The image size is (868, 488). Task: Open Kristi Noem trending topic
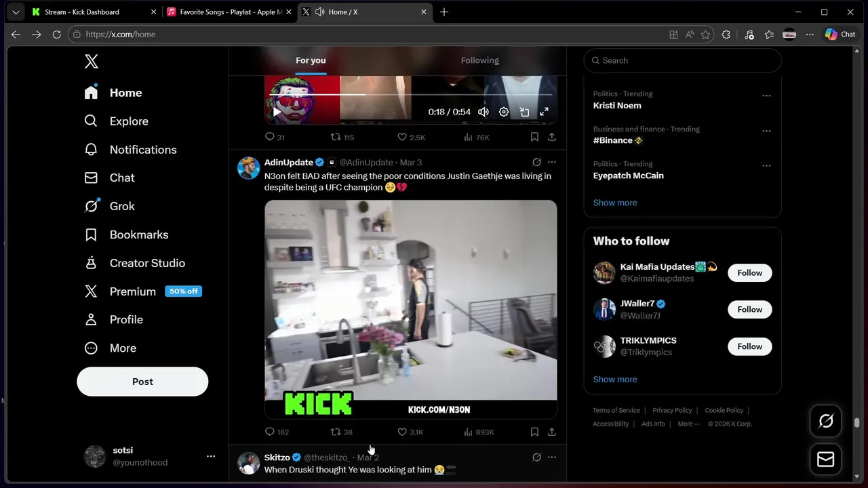click(617, 106)
